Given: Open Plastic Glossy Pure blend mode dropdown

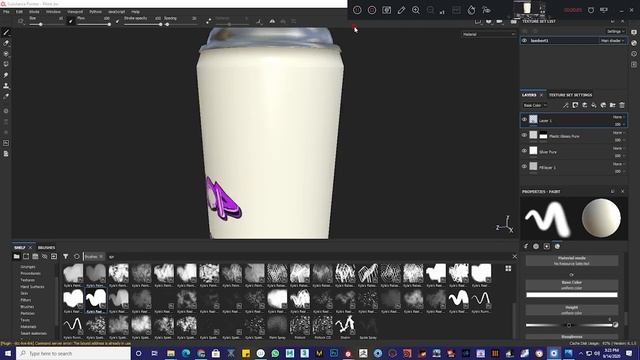Looking at the screenshot, I should (618, 133).
